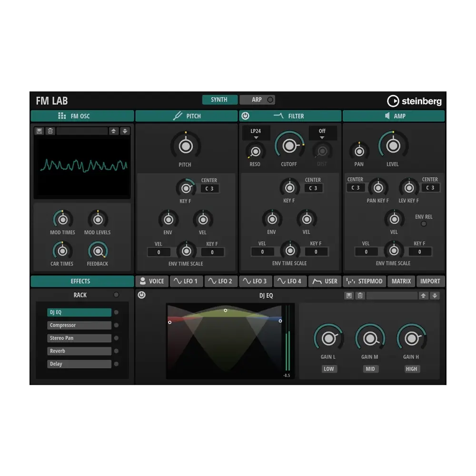Screen dimensions: 476x476
Task: Click the Filter CENTER key value C 3
Action: click(x=313, y=188)
